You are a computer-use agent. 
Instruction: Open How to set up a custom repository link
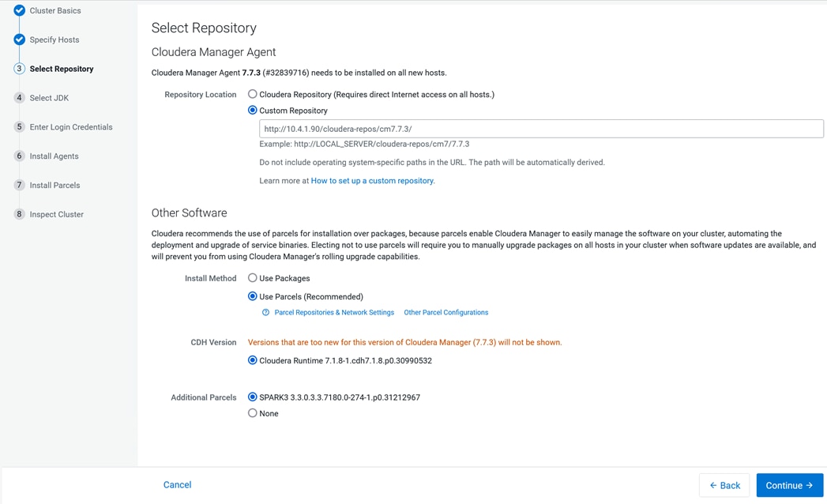click(x=373, y=180)
